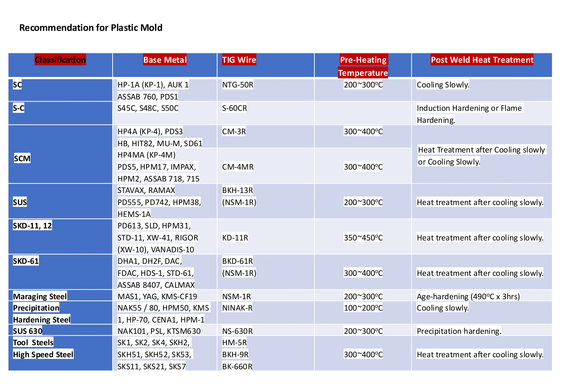Select 'FDAC, HDS-1, STD-61,' text

(156, 273)
